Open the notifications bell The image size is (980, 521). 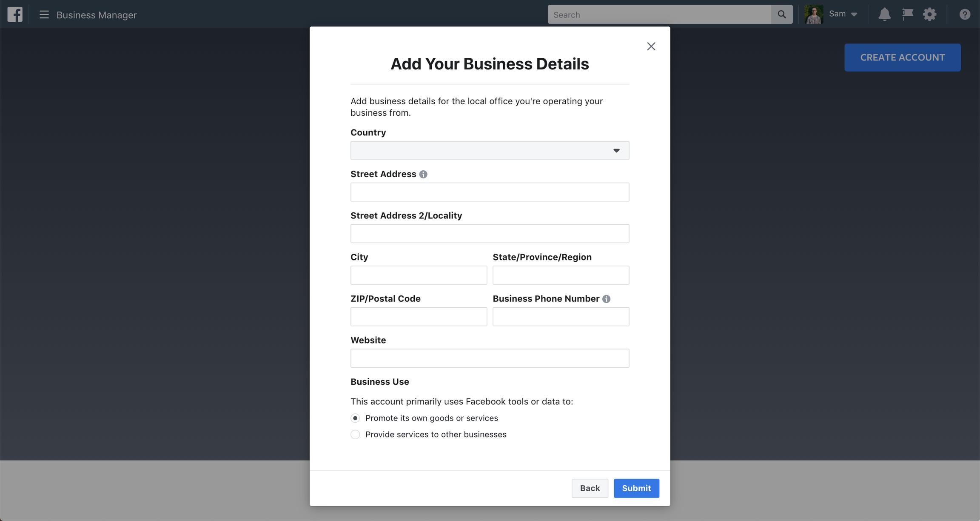pyautogui.click(x=885, y=14)
